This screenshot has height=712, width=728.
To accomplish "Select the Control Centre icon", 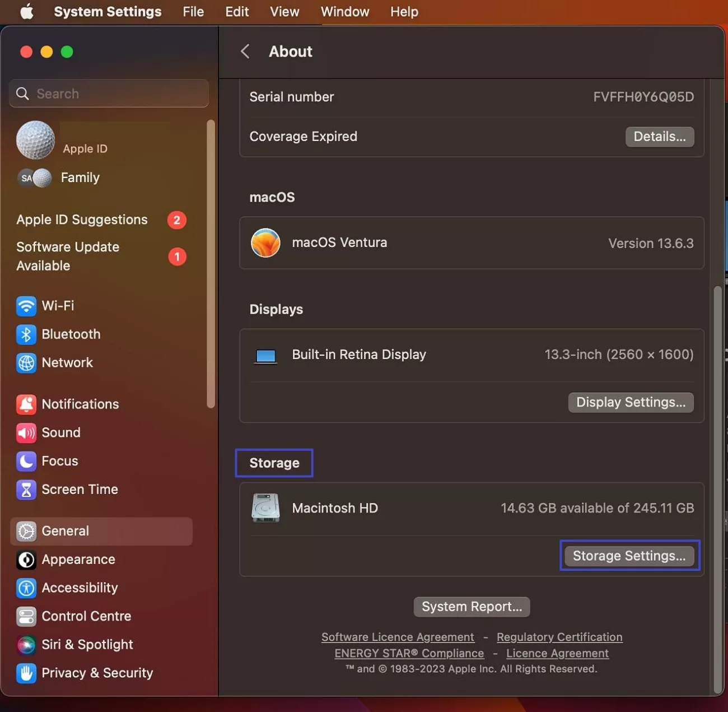I will click(26, 616).
